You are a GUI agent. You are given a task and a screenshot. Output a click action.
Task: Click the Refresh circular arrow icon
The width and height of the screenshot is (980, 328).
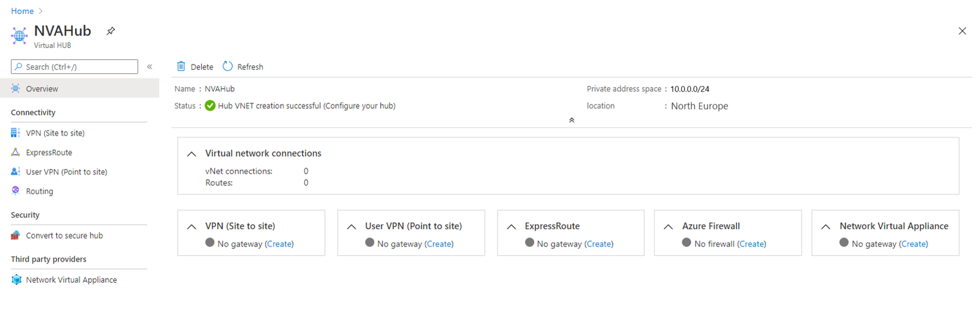(x=228, y=66)
